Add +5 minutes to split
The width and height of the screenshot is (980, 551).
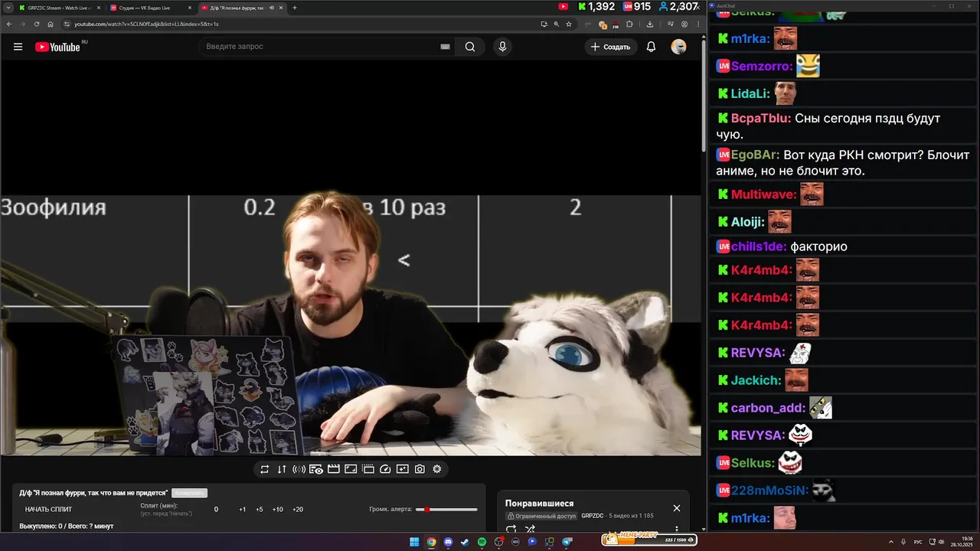(x=260, y=509)
